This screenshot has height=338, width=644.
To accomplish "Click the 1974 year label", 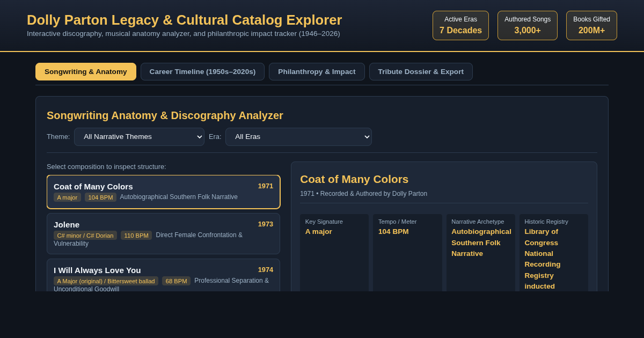I will (x=266, y=270).
